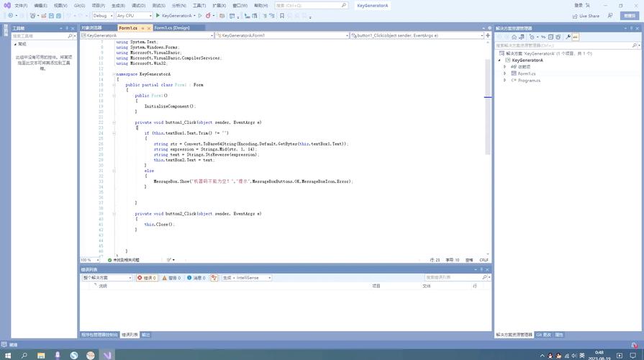Toggle auto-hide pin on the Toolbox panel
The image size is (644, 360).
tap(67, 28)
